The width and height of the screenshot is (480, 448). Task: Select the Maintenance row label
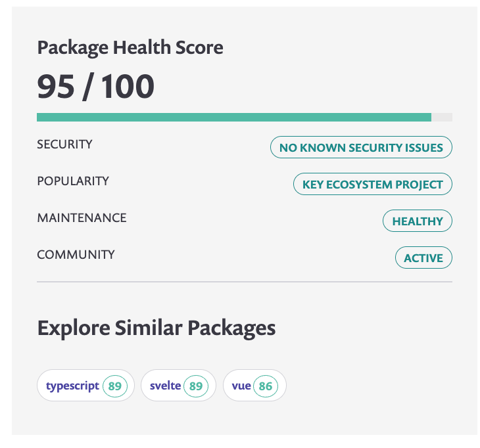[x=82, y=217]
